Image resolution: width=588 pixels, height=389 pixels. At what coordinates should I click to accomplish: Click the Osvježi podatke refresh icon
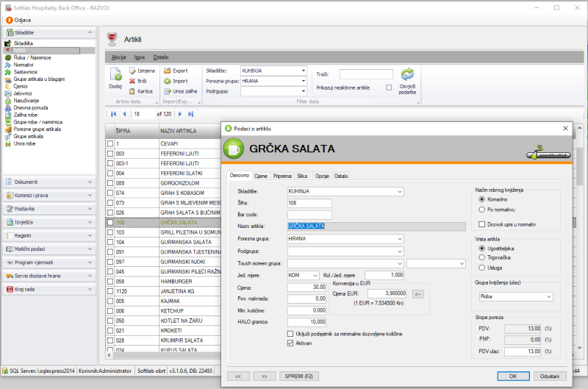(x=407, y=74)
